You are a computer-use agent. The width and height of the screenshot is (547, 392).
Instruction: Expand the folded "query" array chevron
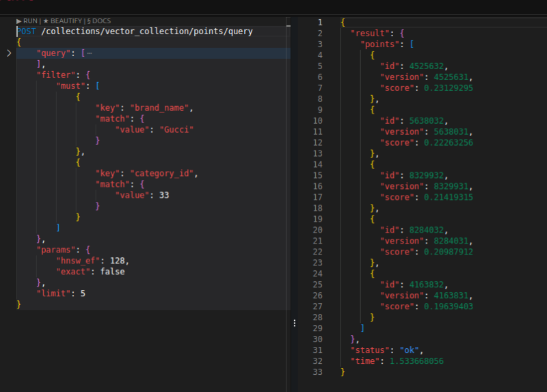[x=8, y=53]
